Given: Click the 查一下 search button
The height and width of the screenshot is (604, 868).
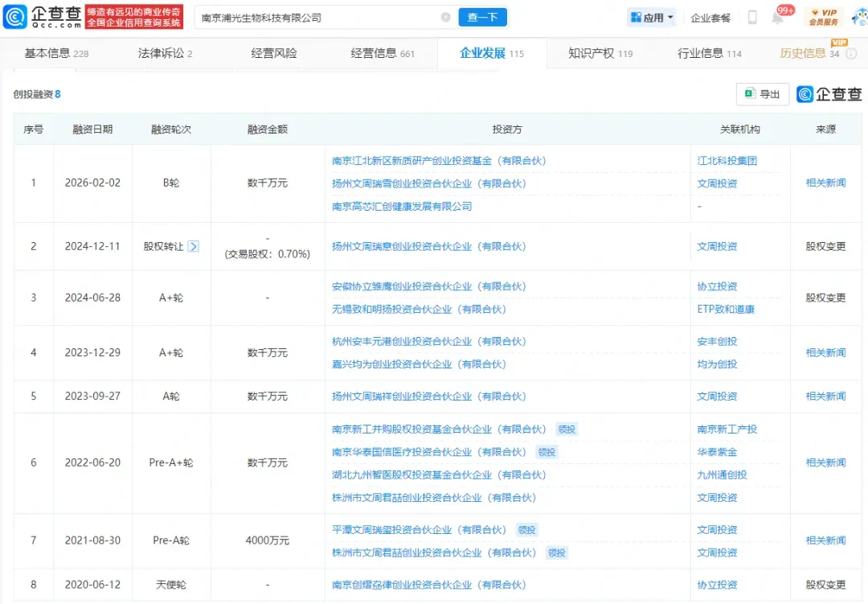Looking at the screenshot, I should 482,17.
